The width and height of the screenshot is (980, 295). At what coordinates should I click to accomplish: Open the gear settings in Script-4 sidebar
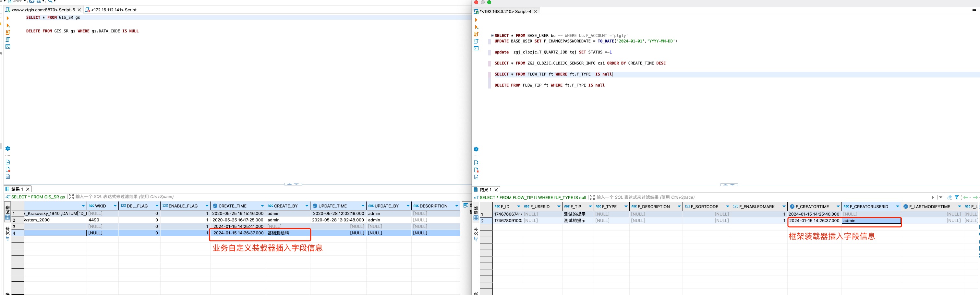(476, 149)
